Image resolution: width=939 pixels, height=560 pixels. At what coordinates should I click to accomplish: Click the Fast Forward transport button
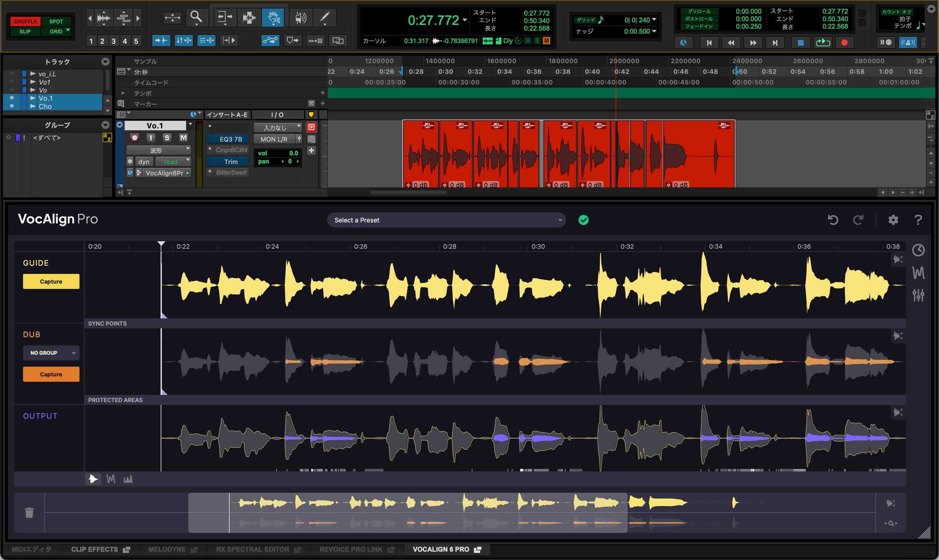[x=753, y=43]
